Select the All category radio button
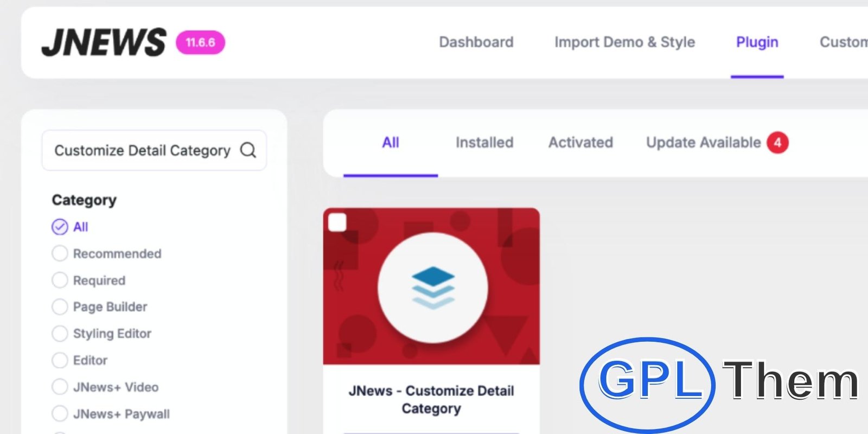 [x=60, y=227]
